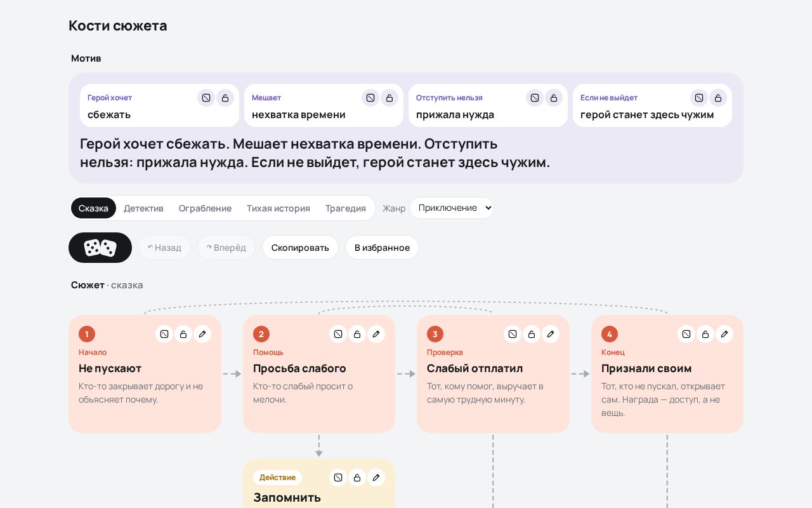The image size is (812, 508).
Task: Open the Жанр dropdown showing Приключение
Action: [452, 208]
